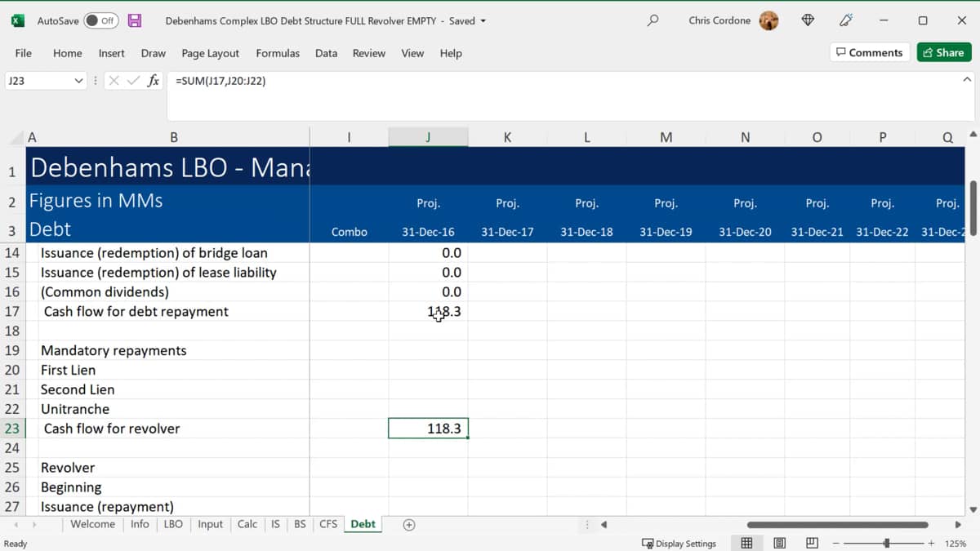Switch to the Calc sheet tab

coord(247,524)
